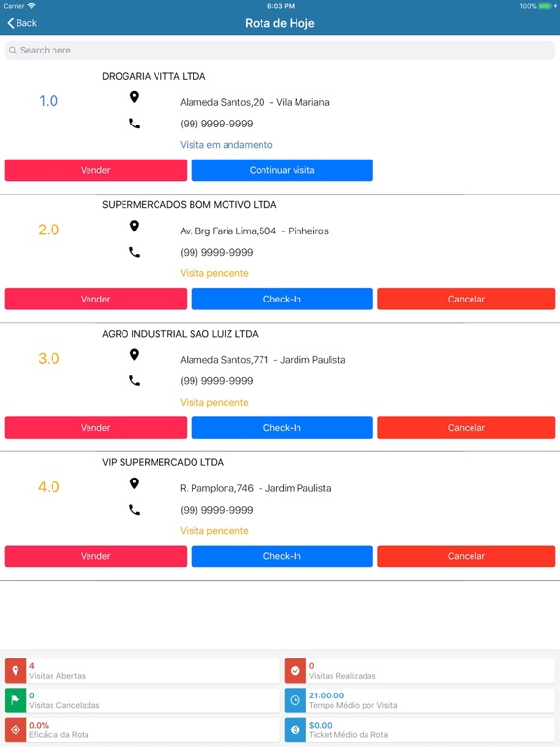Continue the visit at Drogaria Vitta

click(282, 170)
